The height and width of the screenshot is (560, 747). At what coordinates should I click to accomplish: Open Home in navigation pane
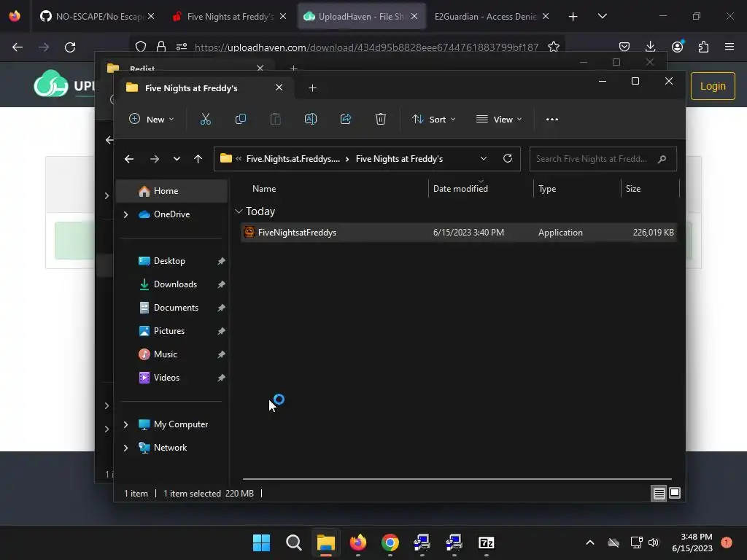[171, 191]
